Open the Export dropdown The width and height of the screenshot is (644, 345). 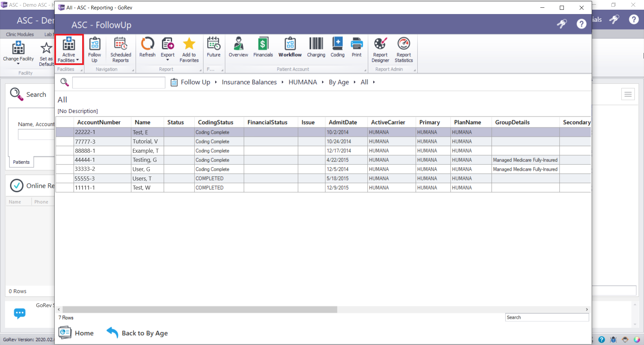(168, 49)
